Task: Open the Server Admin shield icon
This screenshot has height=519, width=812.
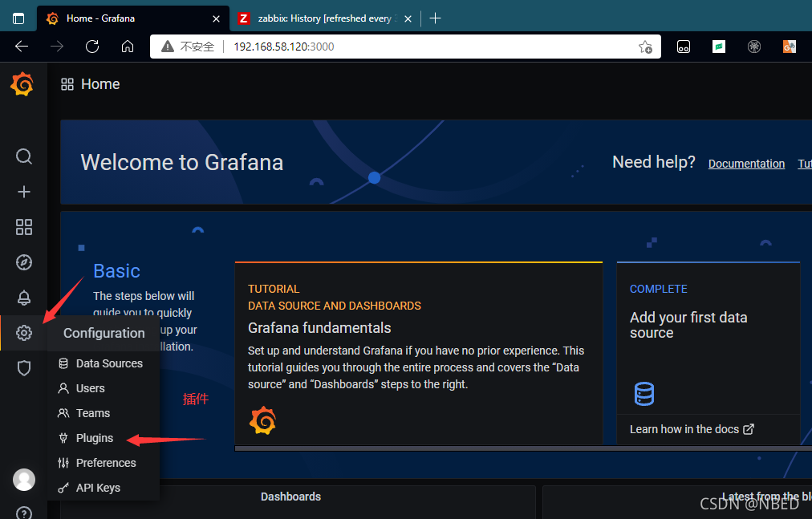Action: tap(24, 368)
